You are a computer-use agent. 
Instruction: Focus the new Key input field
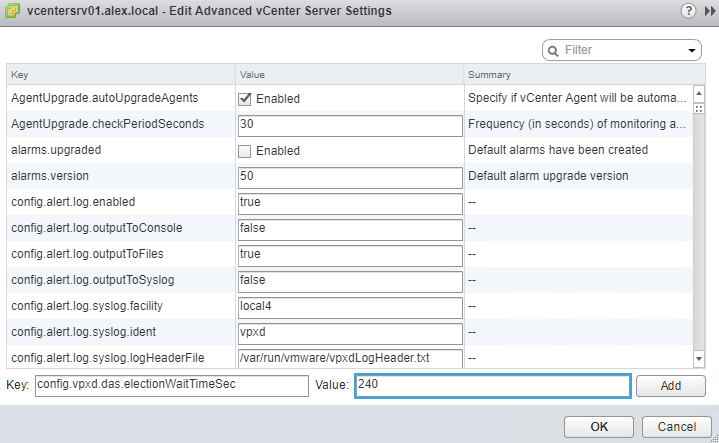pos(171,385)
